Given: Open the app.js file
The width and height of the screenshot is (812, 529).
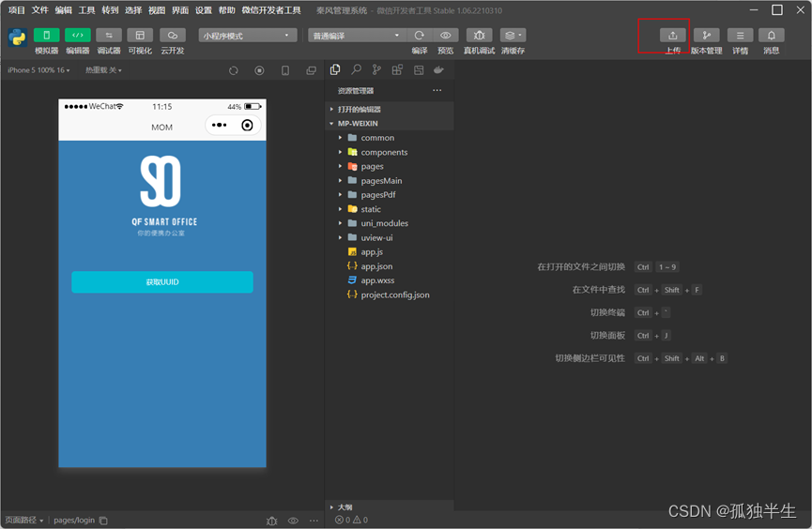Looking at the screenshot, I should pyautogui.click(x=389, y=251).
